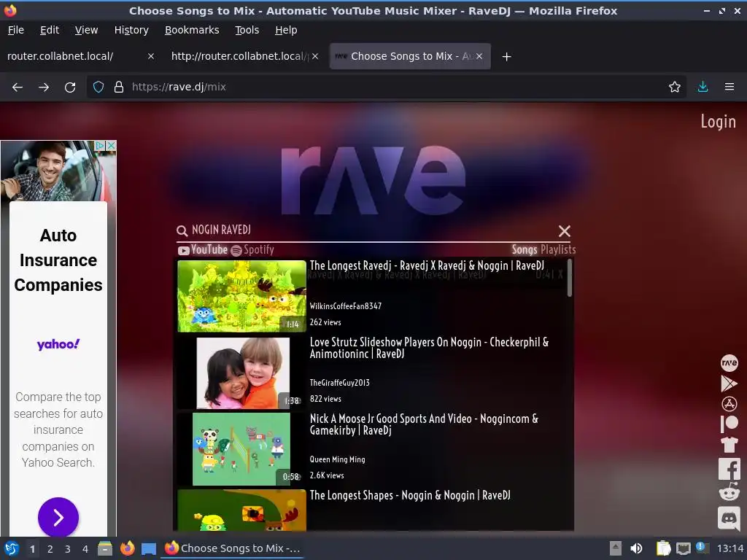Open the App Store icon

click(x=729, y=404)
